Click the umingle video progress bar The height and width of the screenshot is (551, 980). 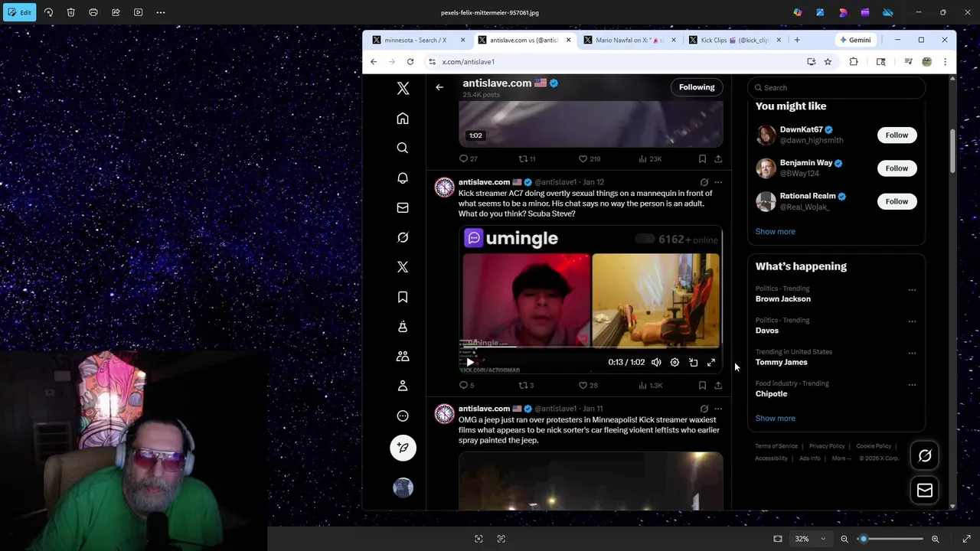click(x=590, y=347)
